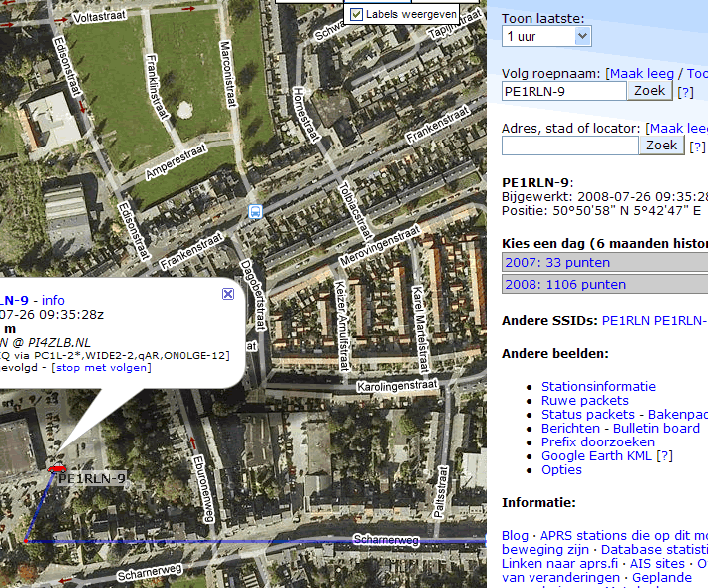Open the PE1RLN SSID link
The width and height of the screenshot is (708, 588).
(x=626, y=320)
